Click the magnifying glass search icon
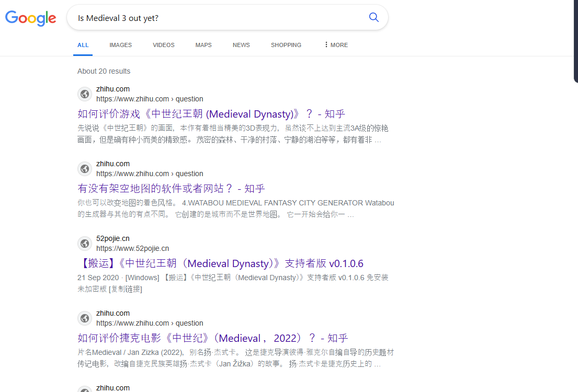Image resolution: width=578 pixels, height=392 pixels. point(374,17)
